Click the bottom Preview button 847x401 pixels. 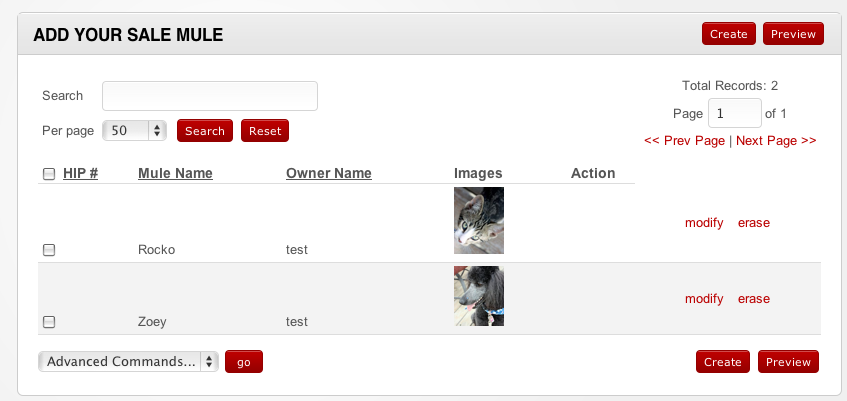[788, 362]
